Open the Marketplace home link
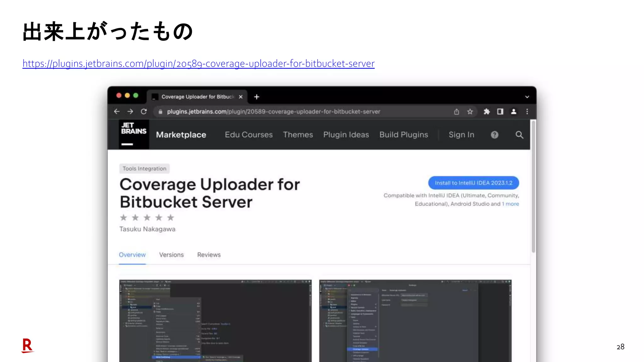644x362 pixels. [x=181, y=135]
